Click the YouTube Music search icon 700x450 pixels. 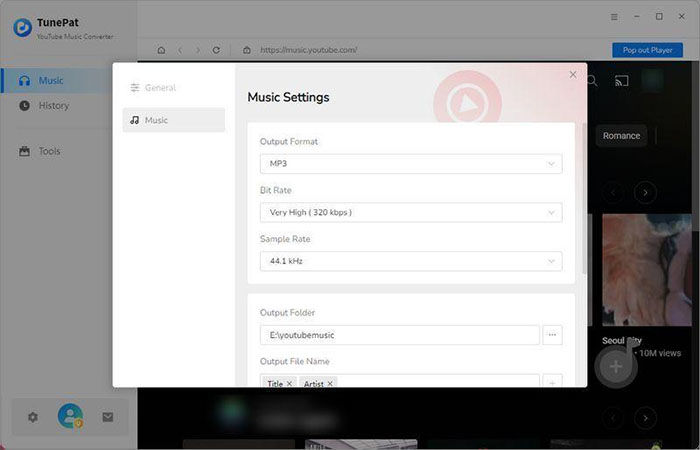tap(592, 81)
